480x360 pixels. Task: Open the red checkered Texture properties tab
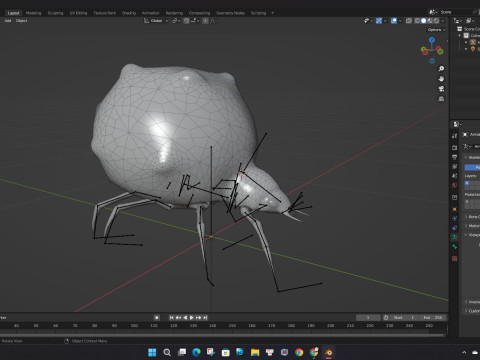point(454,258)
